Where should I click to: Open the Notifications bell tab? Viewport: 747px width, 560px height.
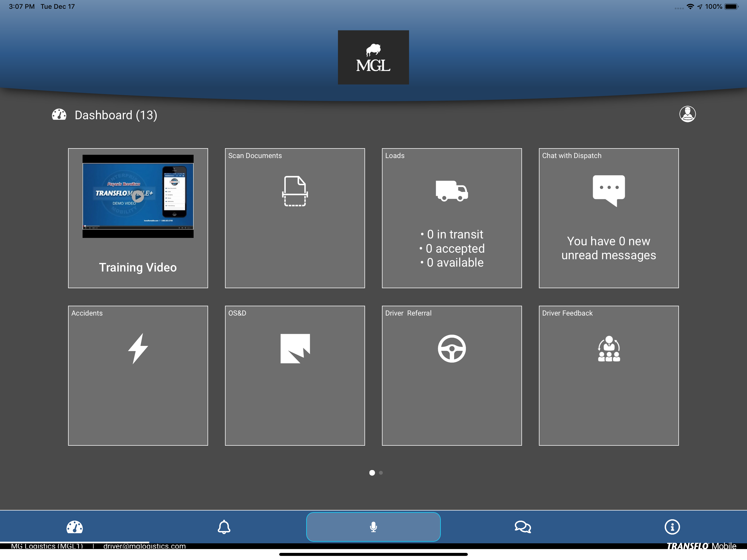coord(224,527)
